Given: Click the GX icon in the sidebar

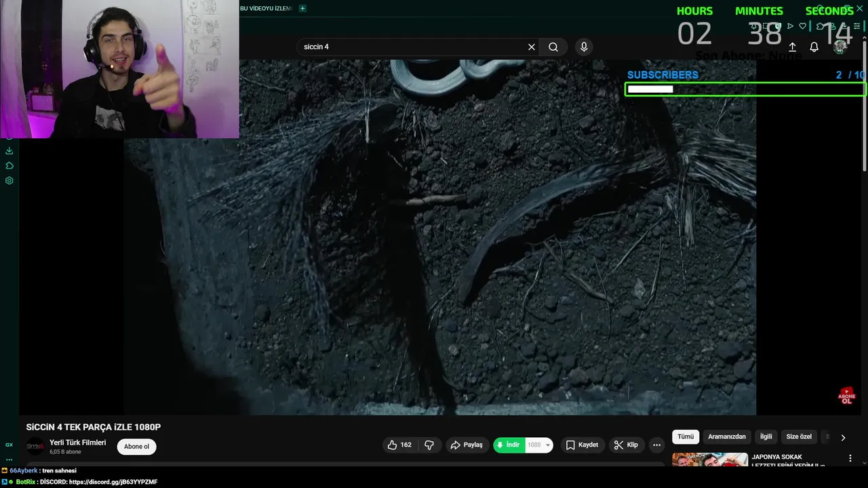Looking at the screenshot, I should pos(9,445).
